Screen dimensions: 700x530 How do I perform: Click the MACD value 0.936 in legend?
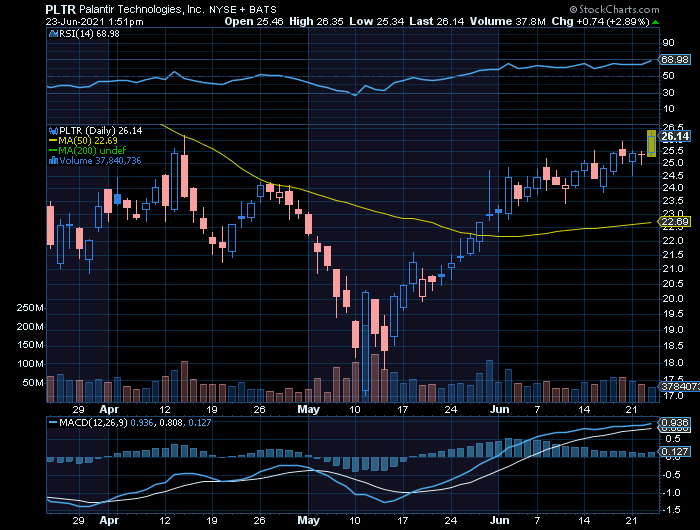tap(141, 422)
